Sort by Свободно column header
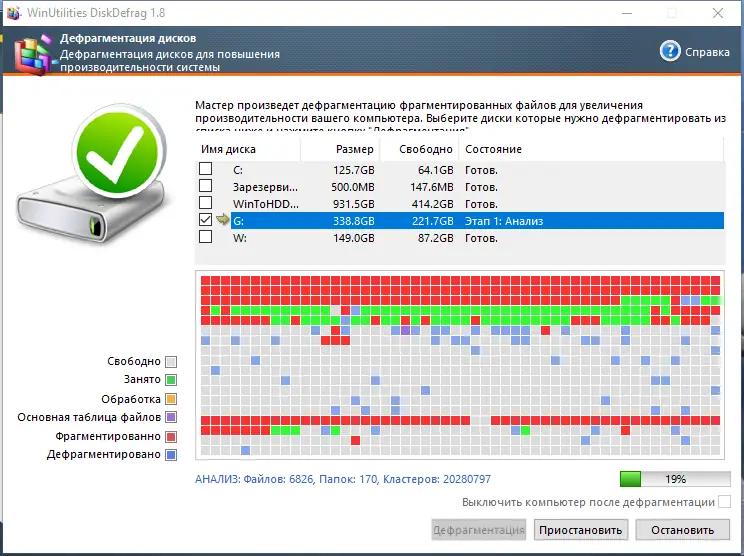Viewport: 744px width, 556px height. point(419,149)
